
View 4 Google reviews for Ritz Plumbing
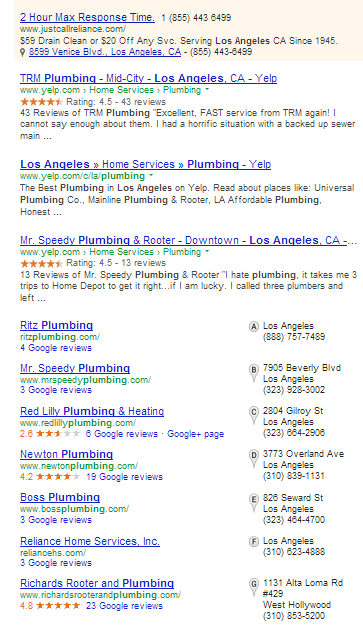pos(56,348)
